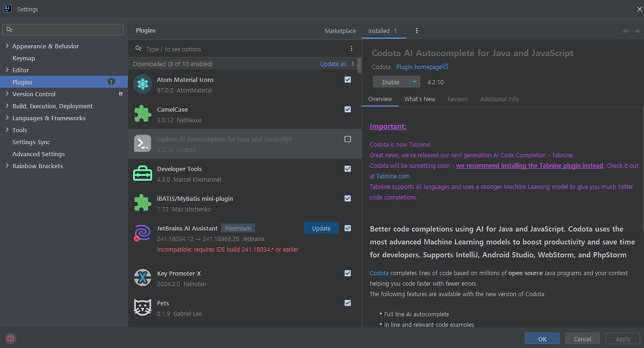Click the CamelCase puzzle-piece plugin icon
Image resolution: width=644 pixels, height=348 pixels.
coord(143,114)
